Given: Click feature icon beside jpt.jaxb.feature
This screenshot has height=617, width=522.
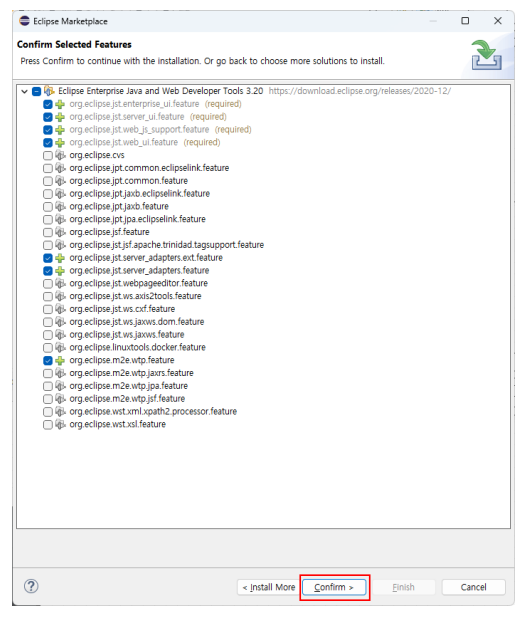Looking at the screenshot, I should pyautogui.click(x=60, y=207).
